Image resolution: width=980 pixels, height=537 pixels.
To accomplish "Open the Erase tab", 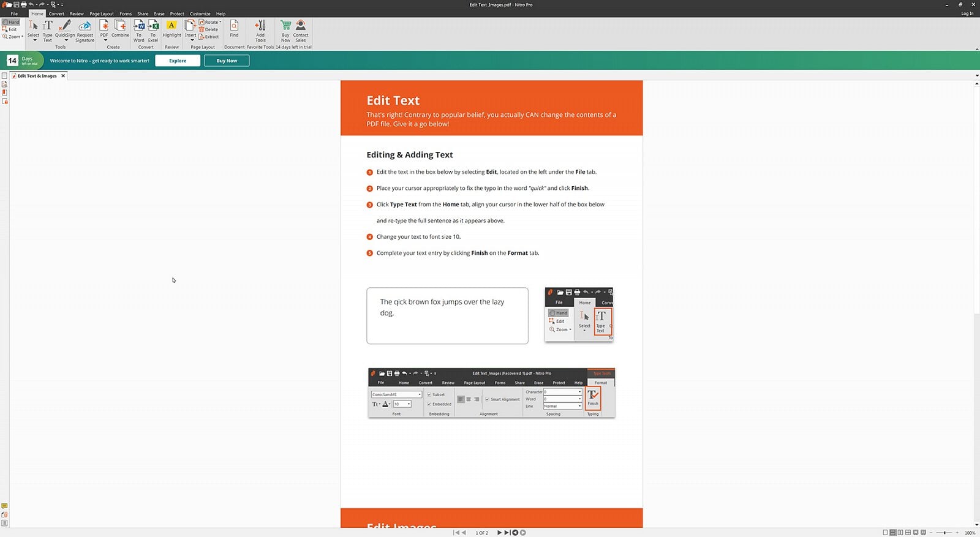I will tap(159, 13).
